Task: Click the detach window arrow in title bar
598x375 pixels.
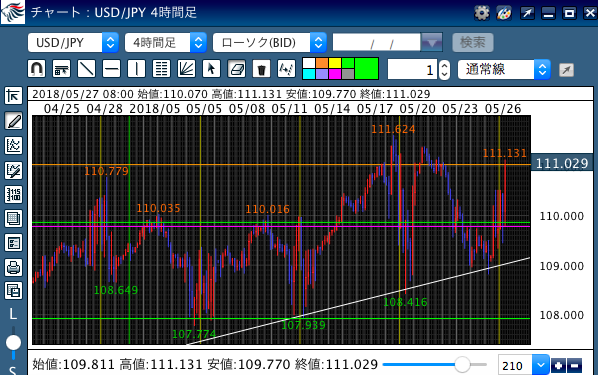Action: pyautogui.click(x=527, y=13)
